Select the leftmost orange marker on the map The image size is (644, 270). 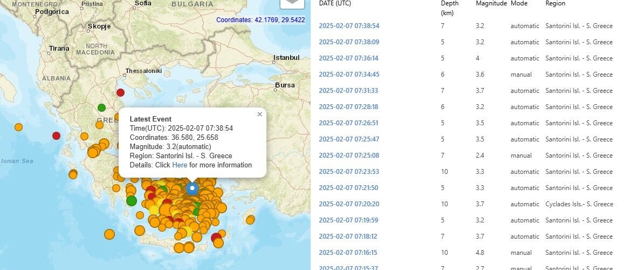18,127
